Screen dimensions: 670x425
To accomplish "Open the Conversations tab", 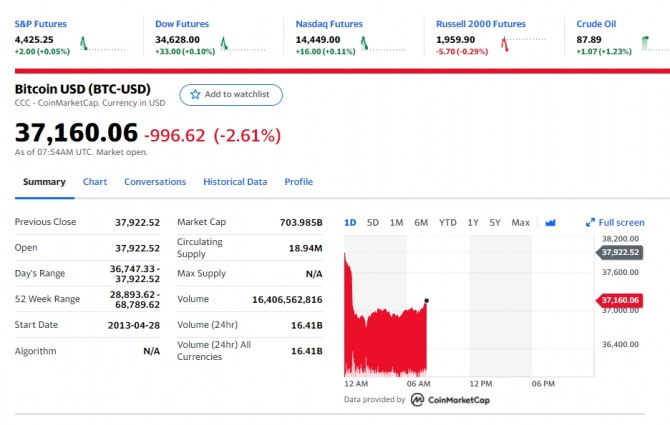I will point(155,182).
